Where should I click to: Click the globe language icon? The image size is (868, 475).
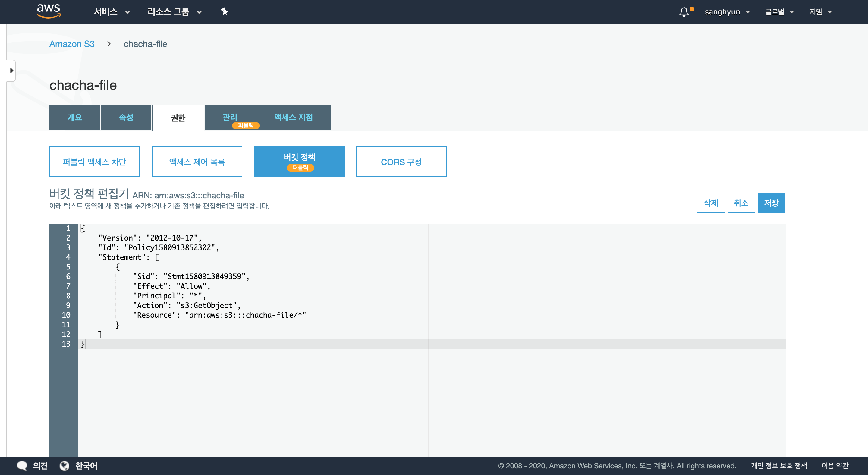coord(64,466)
